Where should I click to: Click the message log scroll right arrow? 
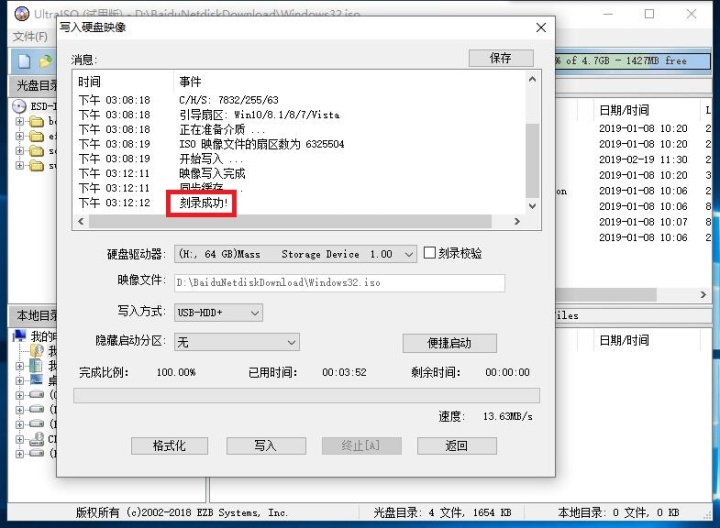pyautogui.click(x=517, y=221)
